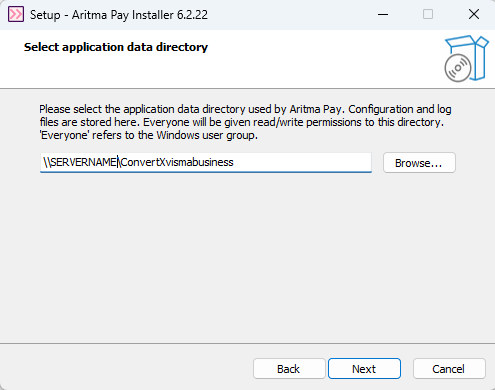495x390 pixels.
Task: Click the window title "Setup - Aritma Pay Installer"
Action: [119, 15]
